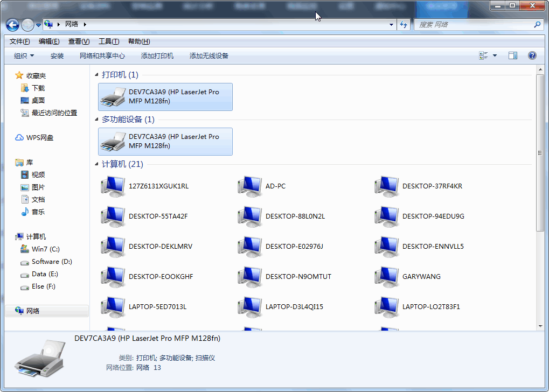Screen dimensions: 549x392
Task: Select computer LAPTOP-5ED7013L
Action: pos(144,306)
